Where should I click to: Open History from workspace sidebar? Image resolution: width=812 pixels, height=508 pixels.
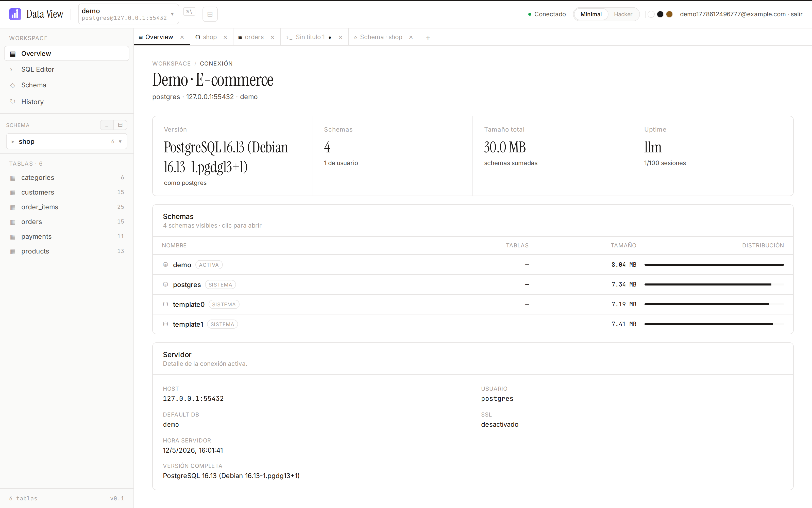(x=67, y=101)
